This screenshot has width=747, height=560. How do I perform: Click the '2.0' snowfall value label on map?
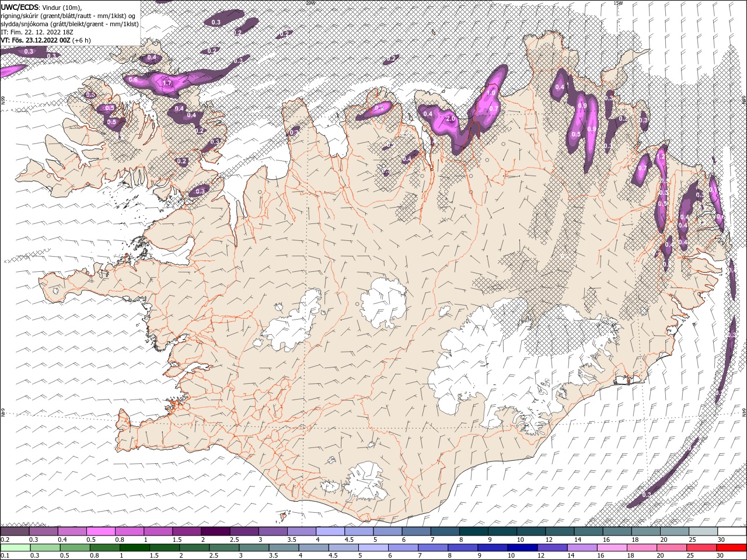click(451, 118)
